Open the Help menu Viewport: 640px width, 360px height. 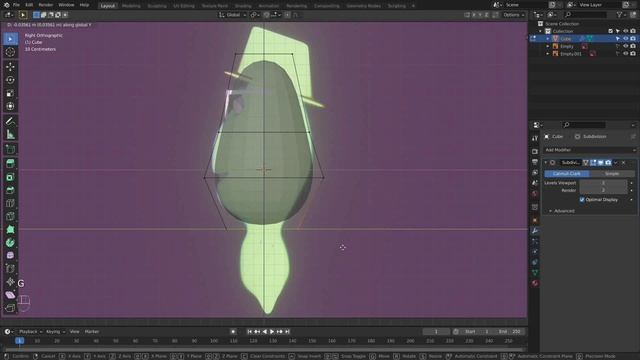point(84,5)
